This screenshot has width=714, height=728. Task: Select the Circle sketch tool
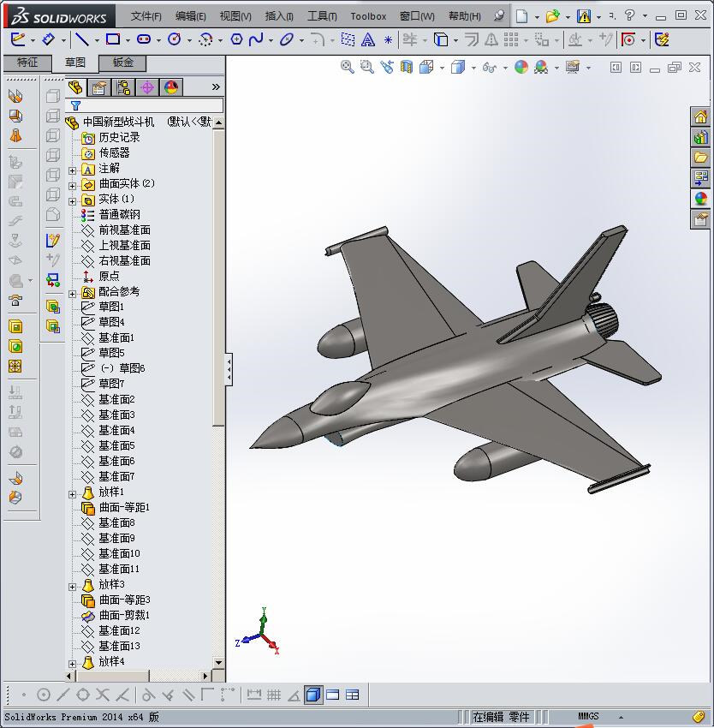point(175,40)
